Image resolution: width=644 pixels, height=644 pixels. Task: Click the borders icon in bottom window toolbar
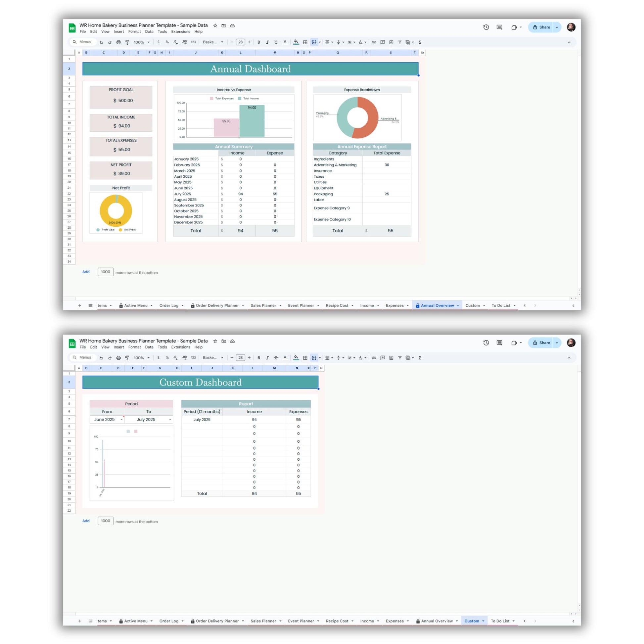305,358
